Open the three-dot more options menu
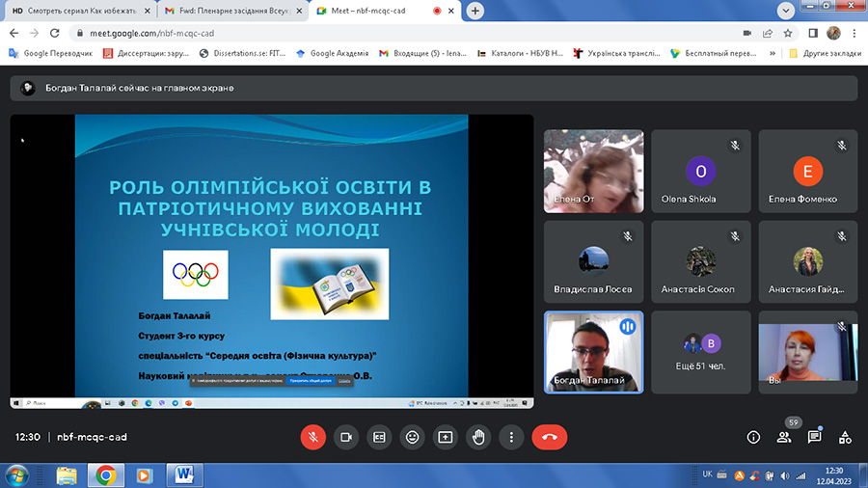 (x=511, y=437)
